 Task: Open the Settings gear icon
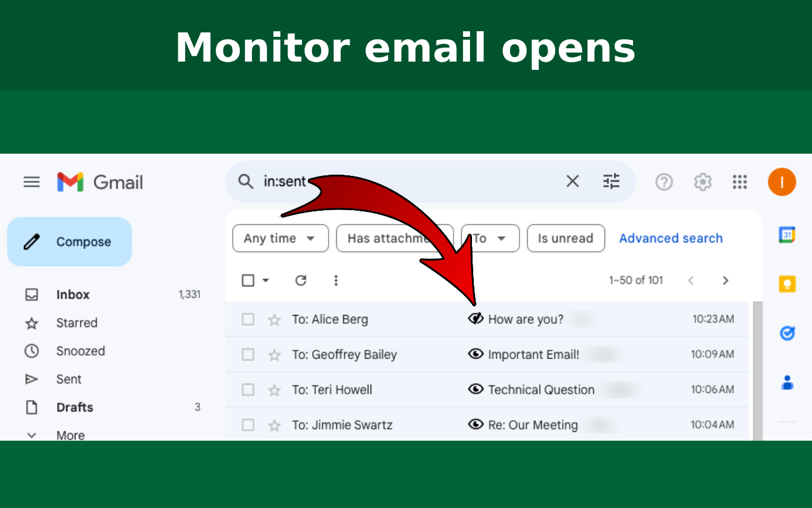click(x=702, y=182)
